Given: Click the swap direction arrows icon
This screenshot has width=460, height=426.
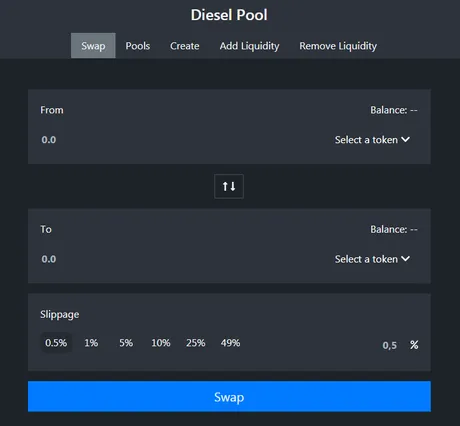Looking at the screenshot, I should (229, 186).
